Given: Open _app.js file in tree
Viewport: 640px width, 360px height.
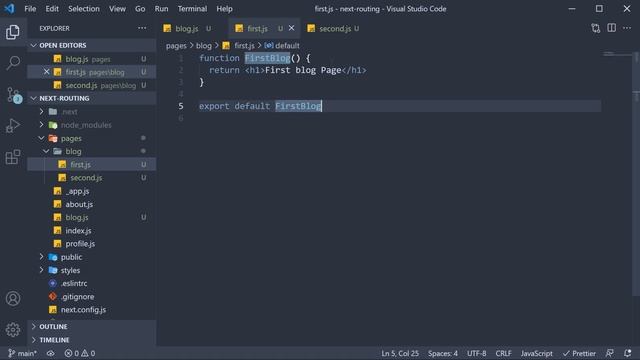Looking at the screenshot, I should click(x=91, y=191).
